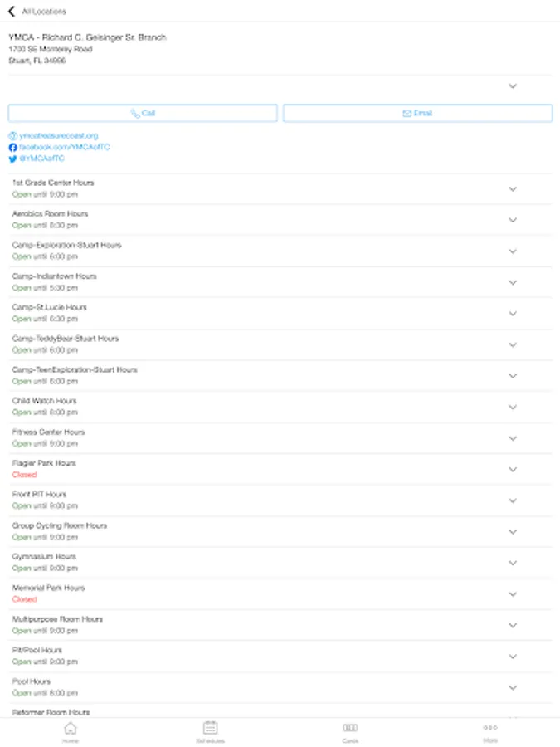The image size is (560, 747).
Task: Open the Cards icon in bottom bar
Action: click(x=350, y=726)
